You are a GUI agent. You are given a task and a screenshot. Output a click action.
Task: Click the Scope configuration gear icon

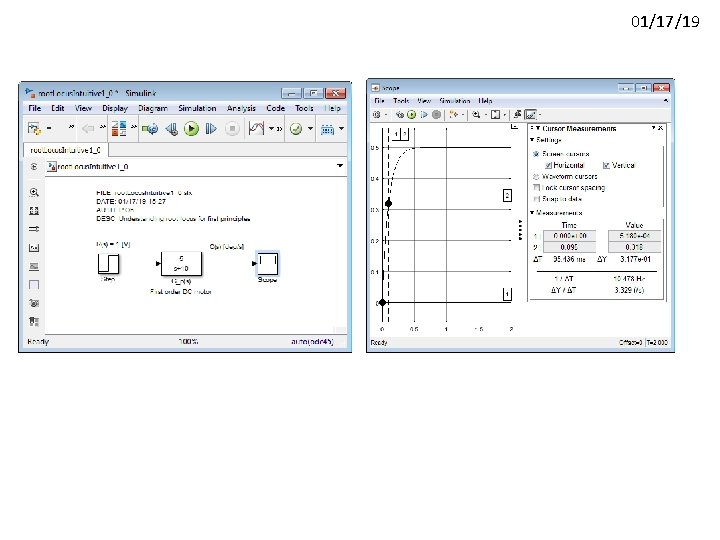pos(377,115)
